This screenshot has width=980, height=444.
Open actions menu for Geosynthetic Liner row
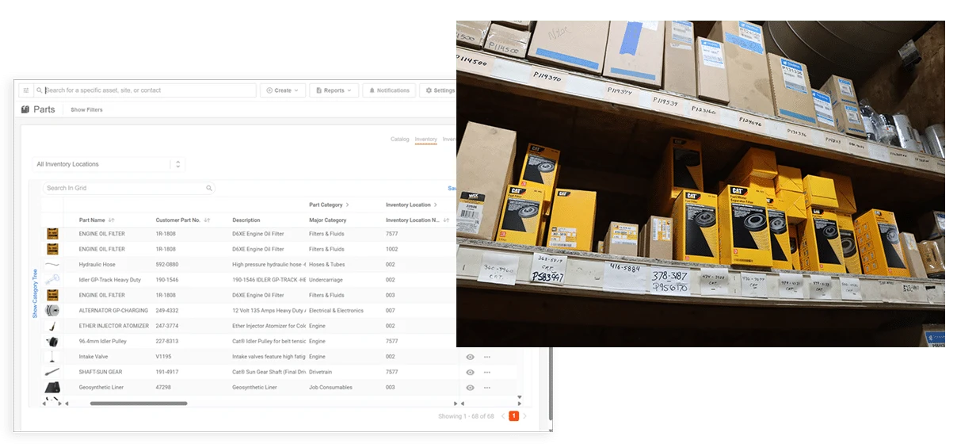(487, 388)
